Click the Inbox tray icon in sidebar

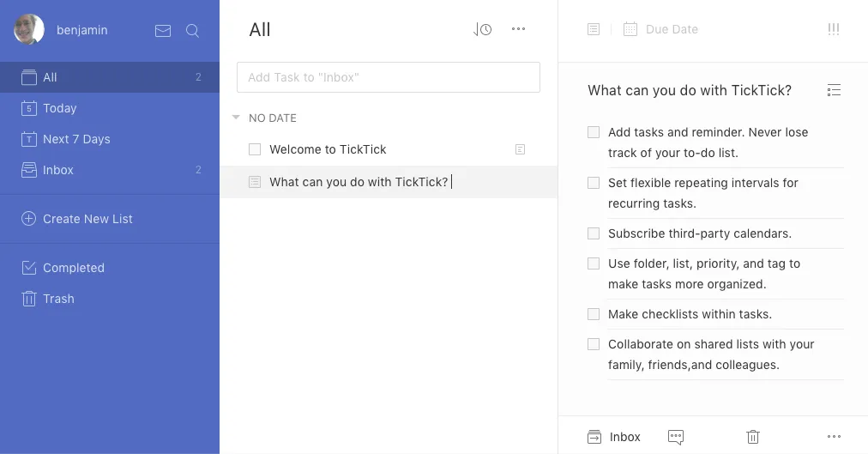(x=29, y=170)
